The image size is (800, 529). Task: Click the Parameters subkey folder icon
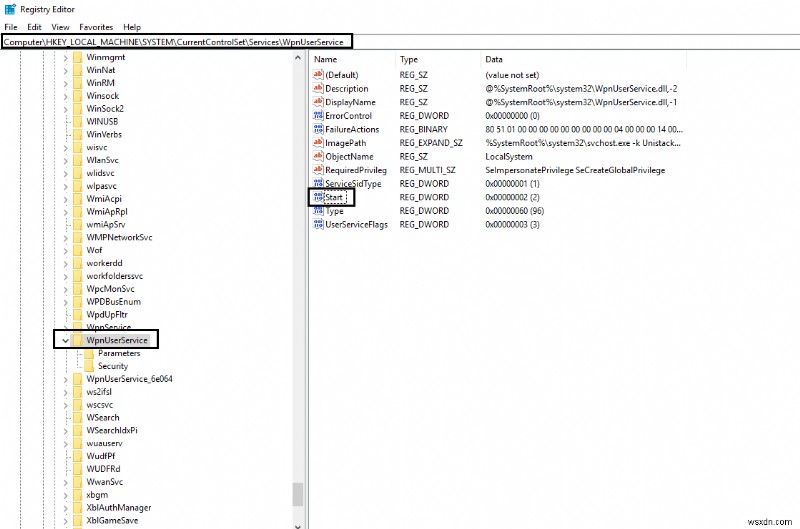point(89,353)
